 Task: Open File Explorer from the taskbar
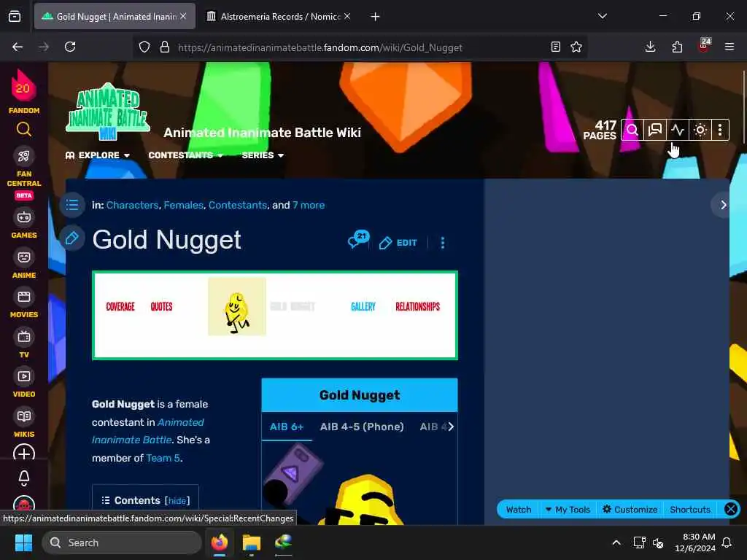tap(252, 542)
